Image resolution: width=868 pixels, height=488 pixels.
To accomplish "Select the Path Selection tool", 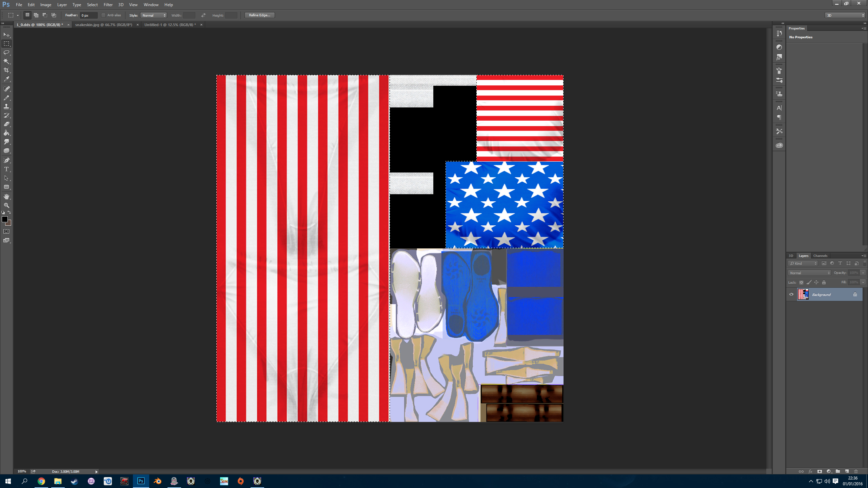I will [x=6, y=178].
